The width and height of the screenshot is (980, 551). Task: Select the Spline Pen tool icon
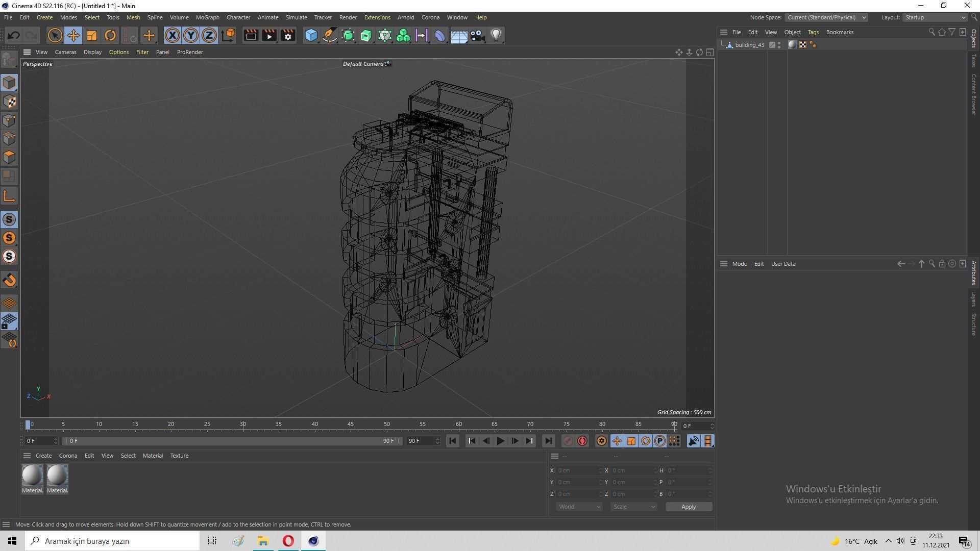[x=330, y=35]
